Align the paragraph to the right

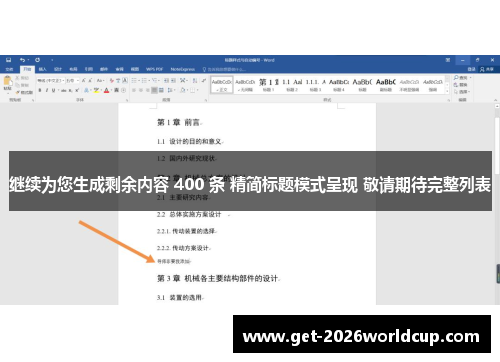coord(147,90)
